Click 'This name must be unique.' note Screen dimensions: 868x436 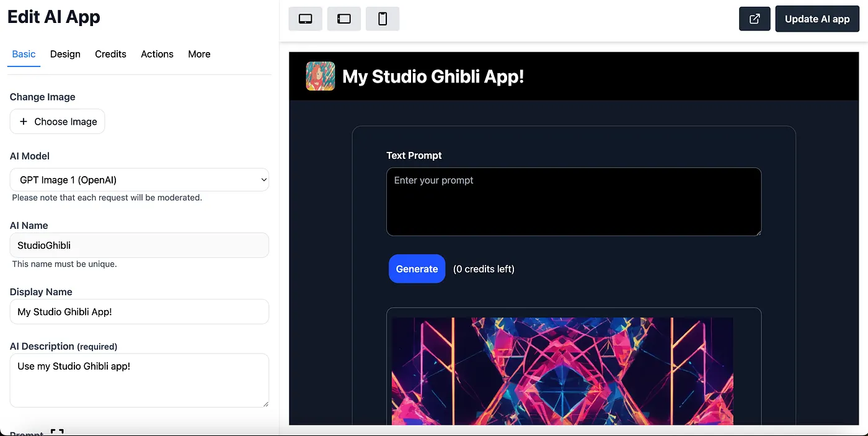pyautogui.click(x=64, y=264)
